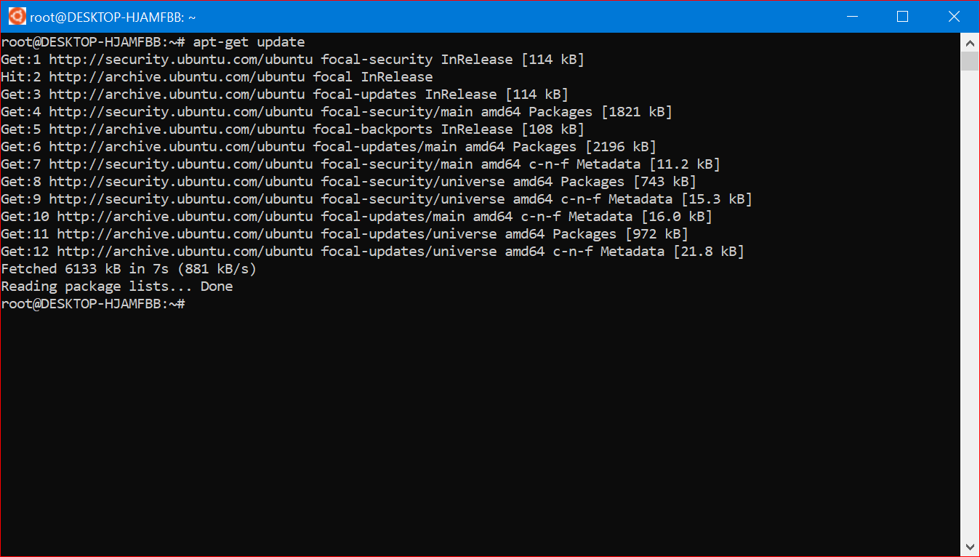Click the 'Get:7' line with [11.2 kB]
980x557 pixels.
[361, 164]
